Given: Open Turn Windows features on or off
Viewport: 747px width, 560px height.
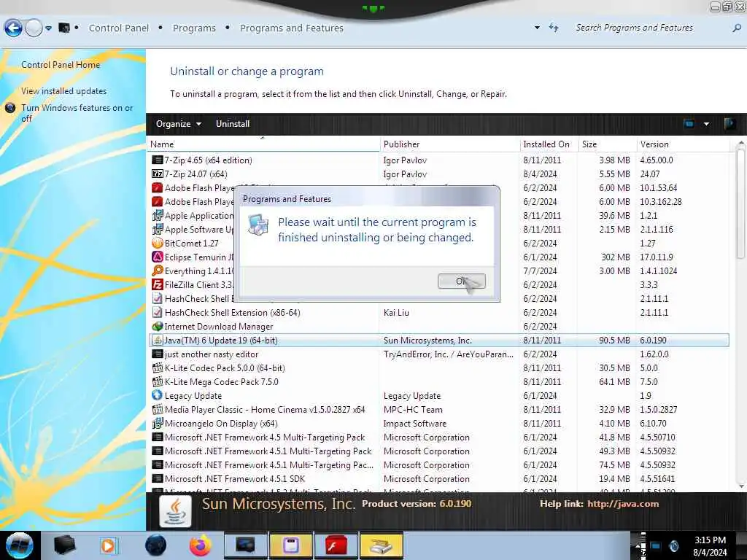Looking at the screenshot, I should [x=77, y=113].
